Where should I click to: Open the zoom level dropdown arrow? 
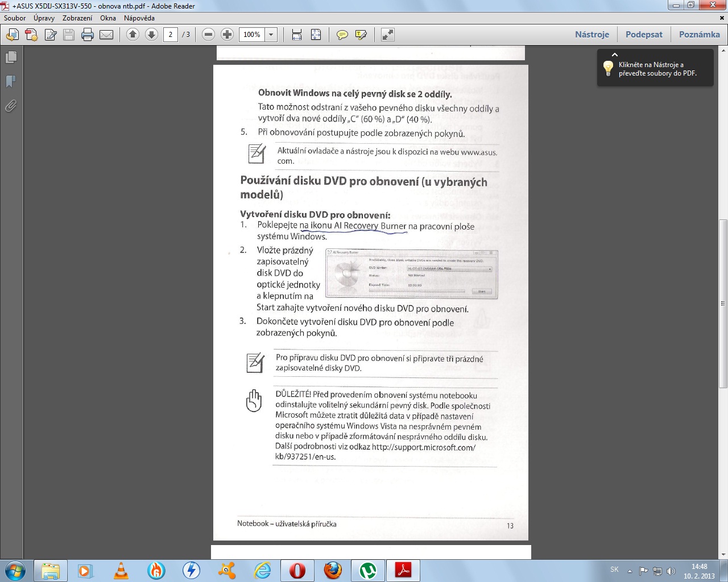pyautogui.click(x=271, y=35)
